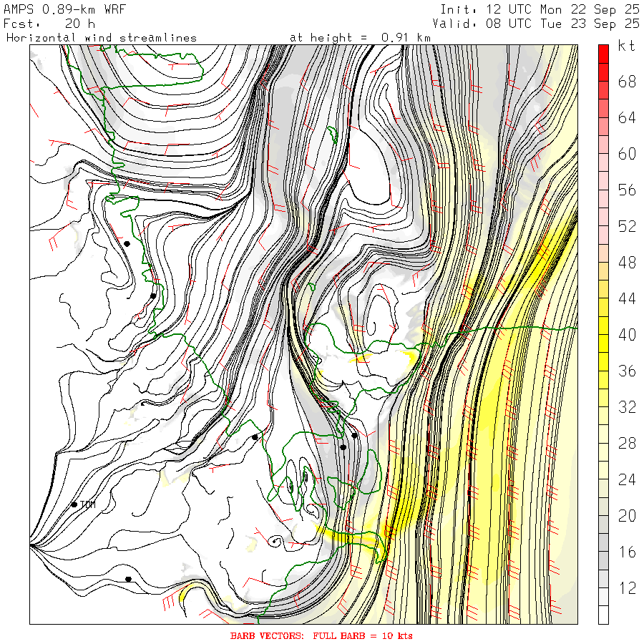Select the "Fcst: 20 h" forecast hour text
The width and height of the screenshot is (644, 644).
click(49, 24)
